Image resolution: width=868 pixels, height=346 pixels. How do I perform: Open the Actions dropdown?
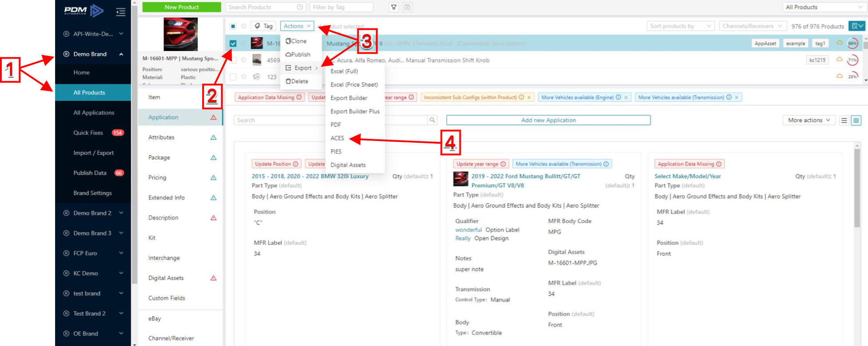point(297,26)
